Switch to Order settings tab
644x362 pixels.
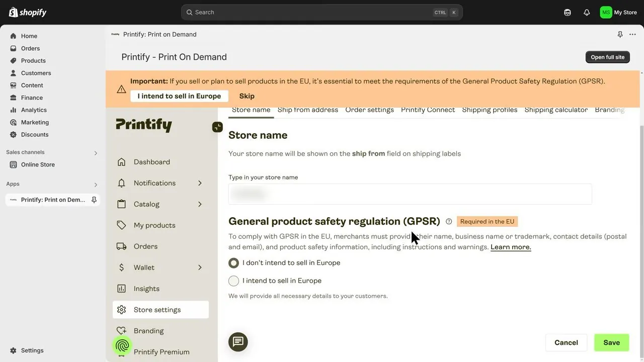click(369, 110)
